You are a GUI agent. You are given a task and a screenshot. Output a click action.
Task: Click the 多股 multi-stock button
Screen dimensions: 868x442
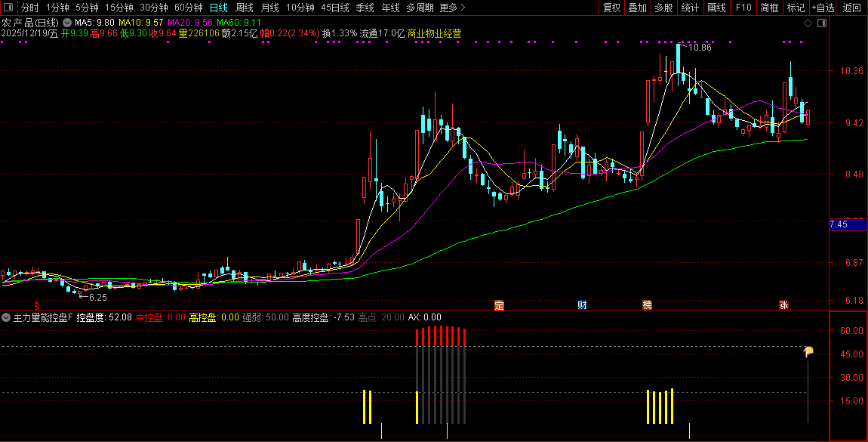point(663,8)
